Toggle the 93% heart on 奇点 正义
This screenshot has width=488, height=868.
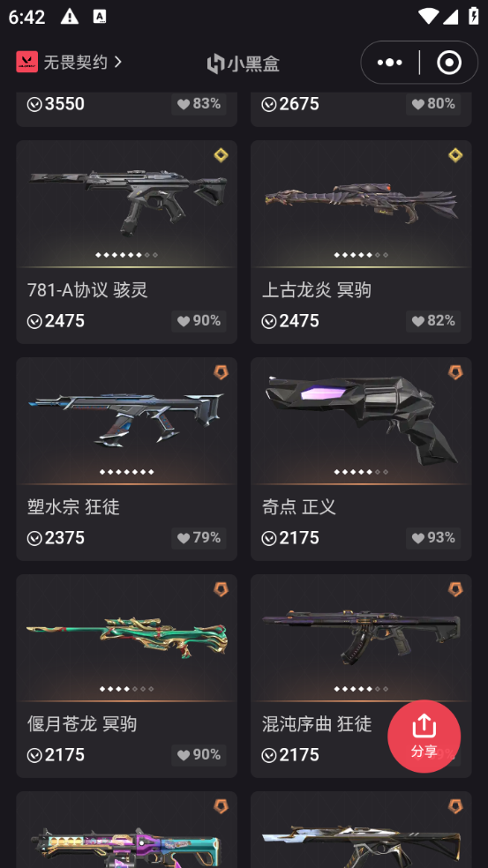pos(433,538)
